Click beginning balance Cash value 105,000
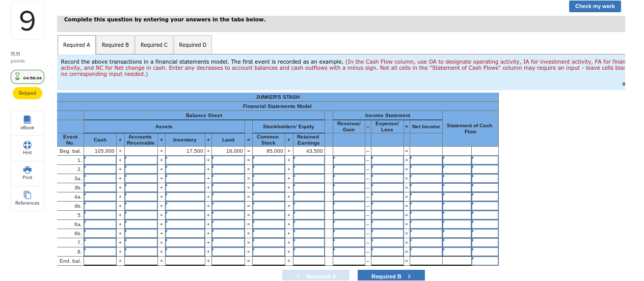This screenshot has height=281, width=644. 104,151
